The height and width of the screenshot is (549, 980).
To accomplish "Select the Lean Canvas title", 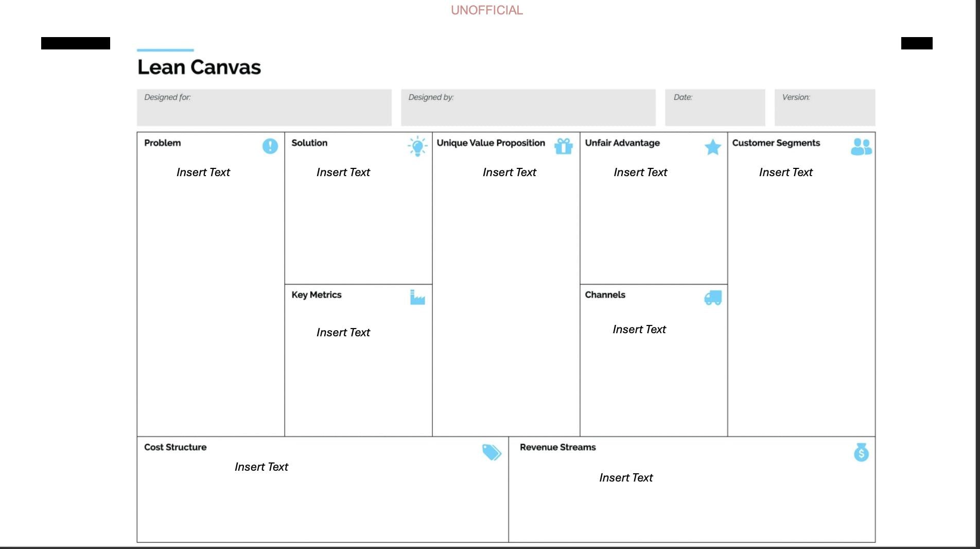I will coord(199,67).
